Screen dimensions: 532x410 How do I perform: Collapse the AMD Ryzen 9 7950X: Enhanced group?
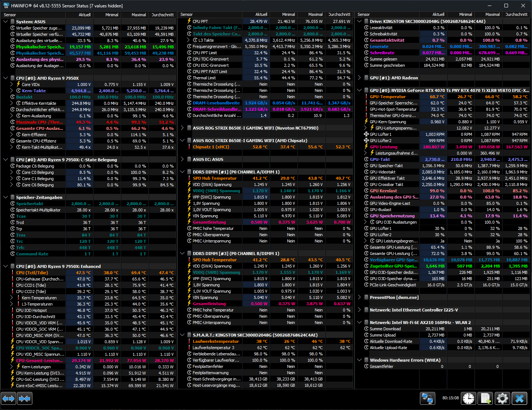(x=6, y=266)
